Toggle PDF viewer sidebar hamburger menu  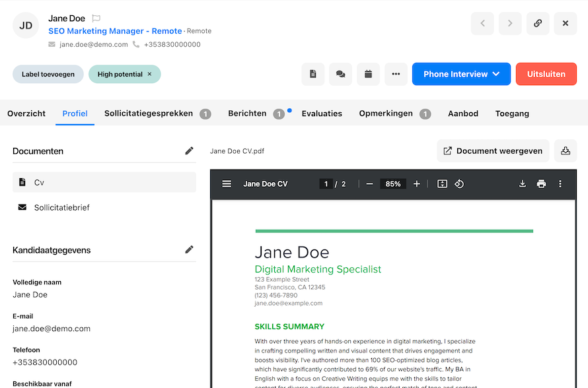click(227, 184)
